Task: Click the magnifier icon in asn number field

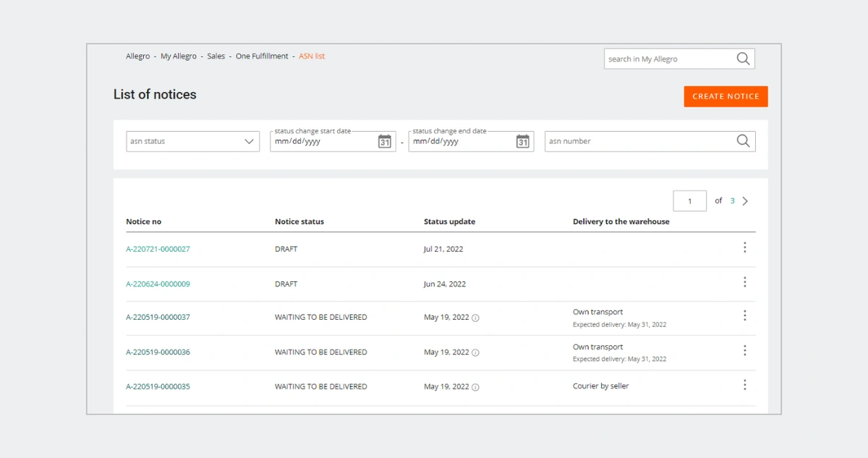Action: pyautogui.click(x=743, y=141)
